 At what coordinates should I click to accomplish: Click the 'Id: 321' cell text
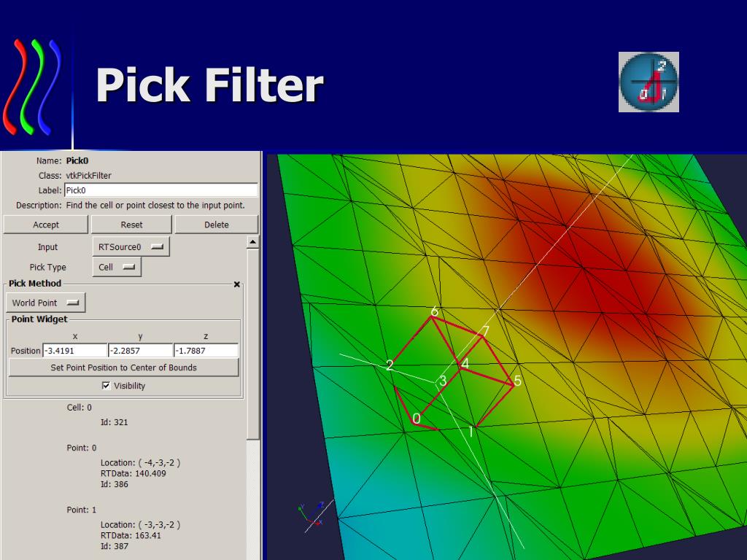click(114, 422)
